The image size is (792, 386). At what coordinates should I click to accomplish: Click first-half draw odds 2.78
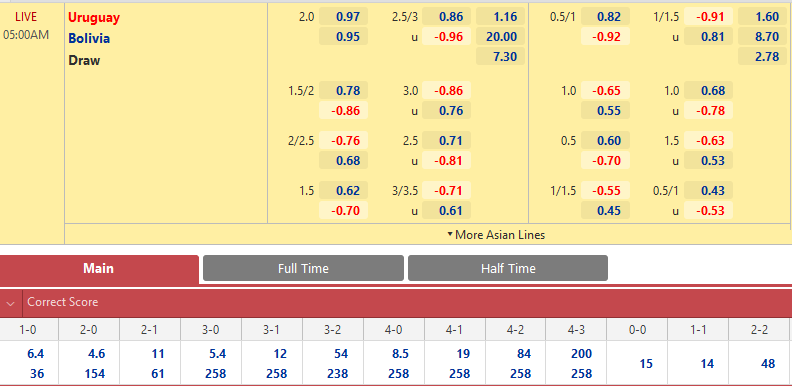762,57
